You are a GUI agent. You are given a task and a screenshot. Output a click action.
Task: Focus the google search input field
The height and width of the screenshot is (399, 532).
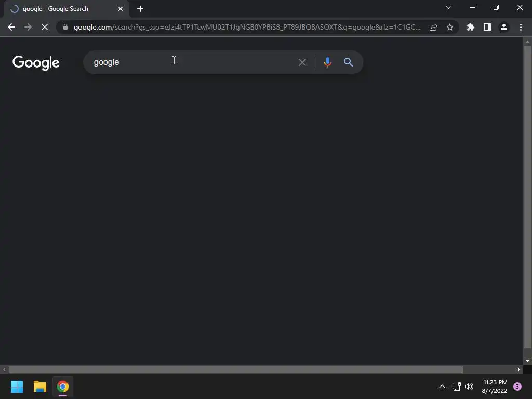193,62
